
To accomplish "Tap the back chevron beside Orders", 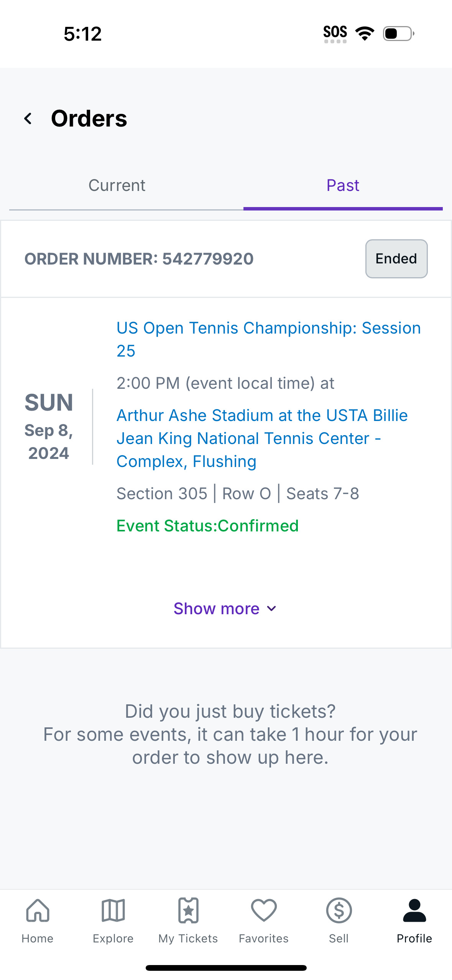I will (x=28, y=118).
